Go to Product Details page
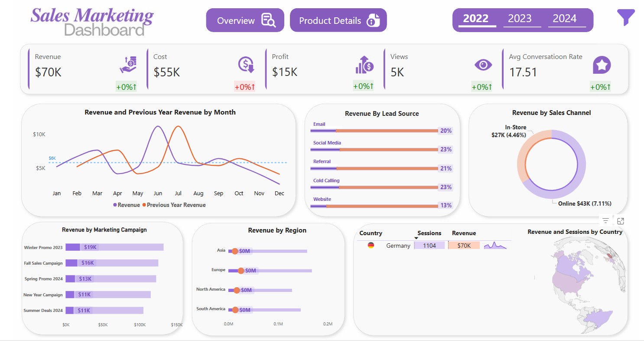This screenshot has height=341, width=644. 338,20
